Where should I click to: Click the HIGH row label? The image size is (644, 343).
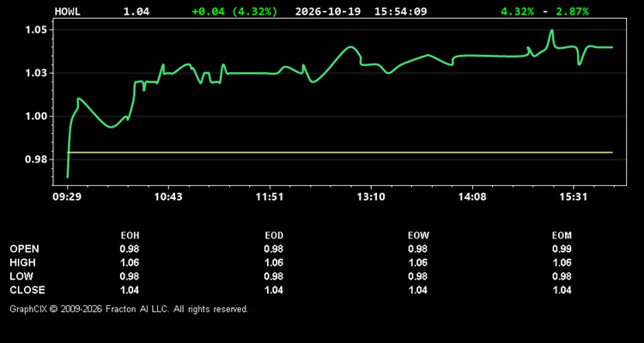[x=22, y=262]
